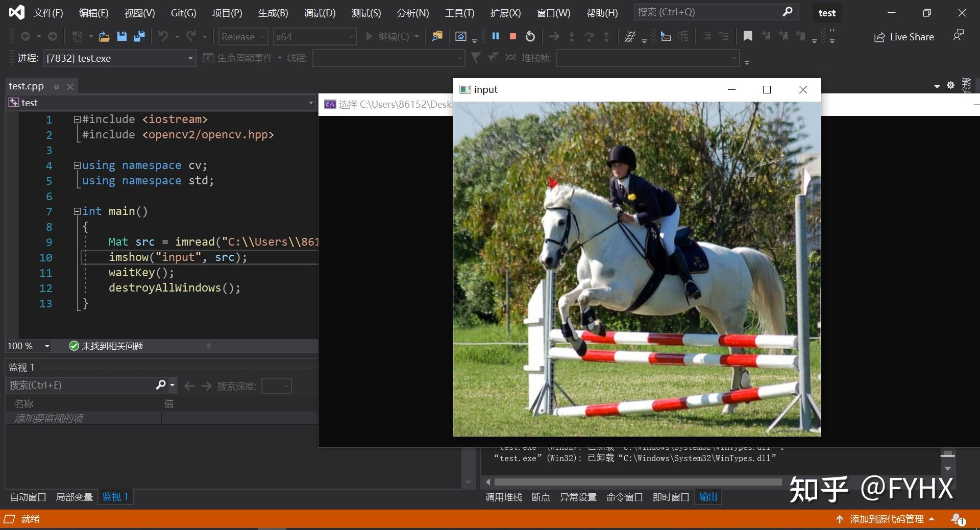Save the current file with the disk icon

click(x=121, y=36)
